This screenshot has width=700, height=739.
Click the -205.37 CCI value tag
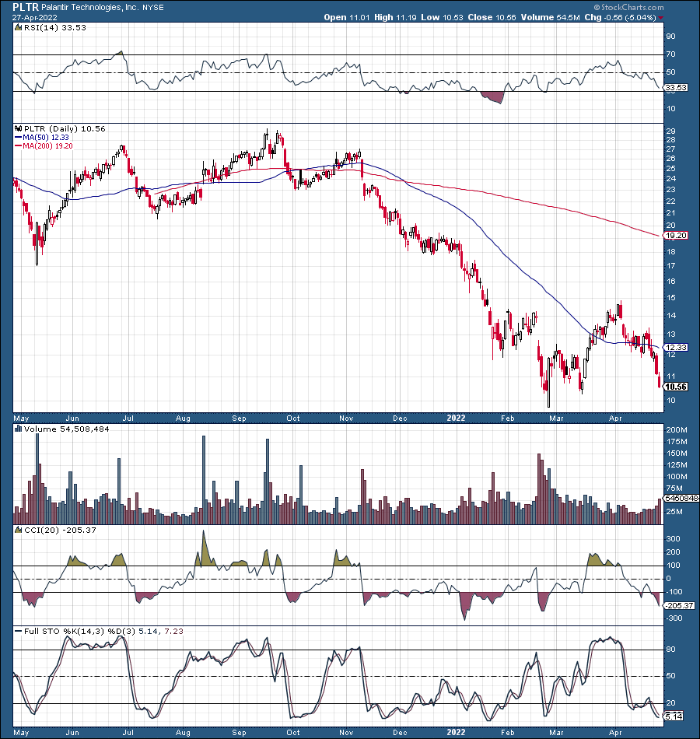[x=679, y=606]
